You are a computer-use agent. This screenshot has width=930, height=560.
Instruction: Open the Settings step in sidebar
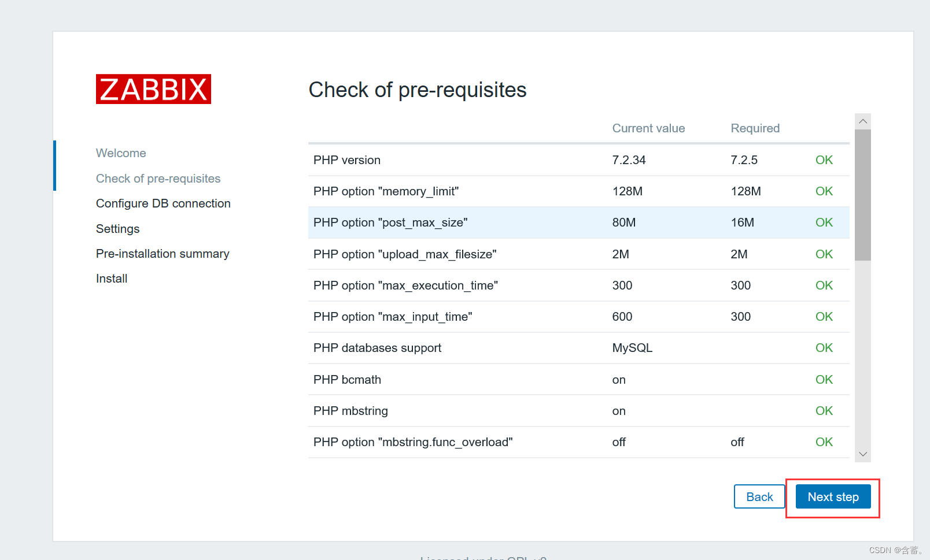(x=118, y=229)
